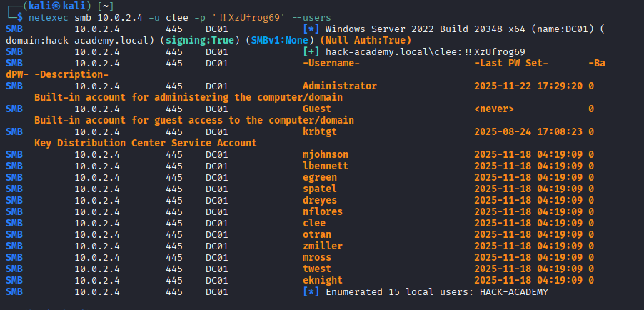Click the Key Distribution Center Service Account description

click(146, 143)
